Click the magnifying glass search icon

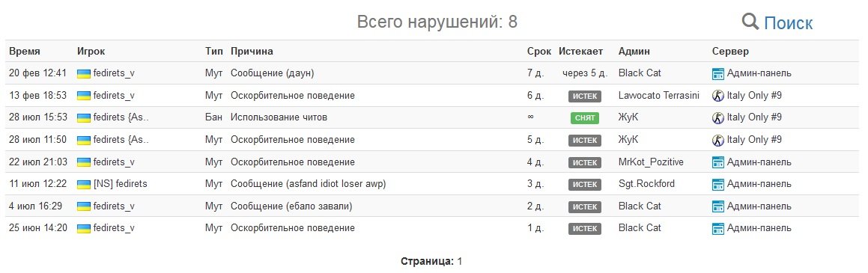(x=750, y=22)
